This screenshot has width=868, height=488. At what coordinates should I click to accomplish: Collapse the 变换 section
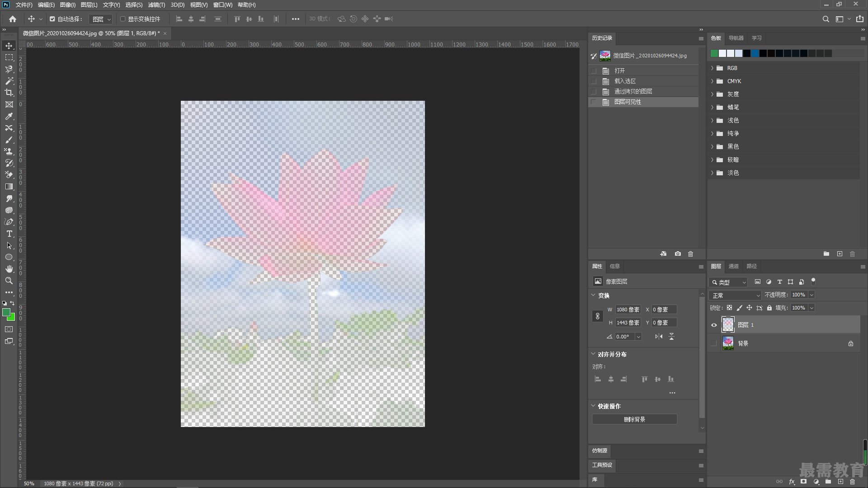(x=594, y=295)
